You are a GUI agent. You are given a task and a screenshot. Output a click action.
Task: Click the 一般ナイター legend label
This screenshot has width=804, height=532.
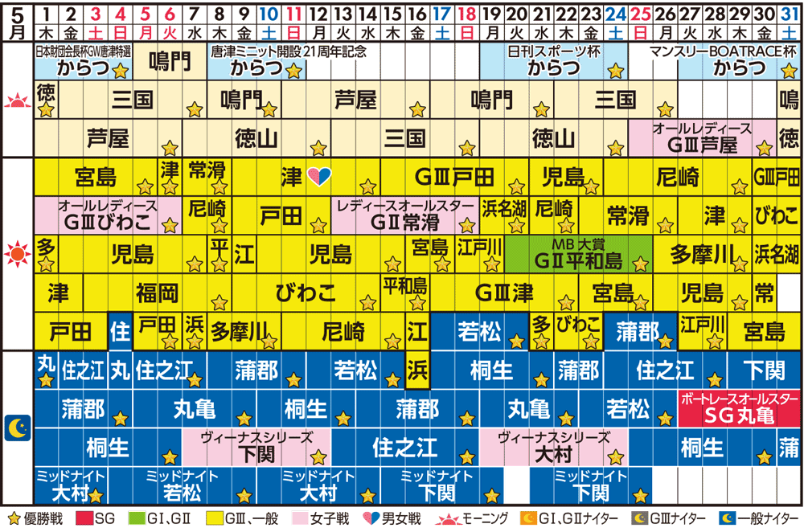(x=768, y=518)
